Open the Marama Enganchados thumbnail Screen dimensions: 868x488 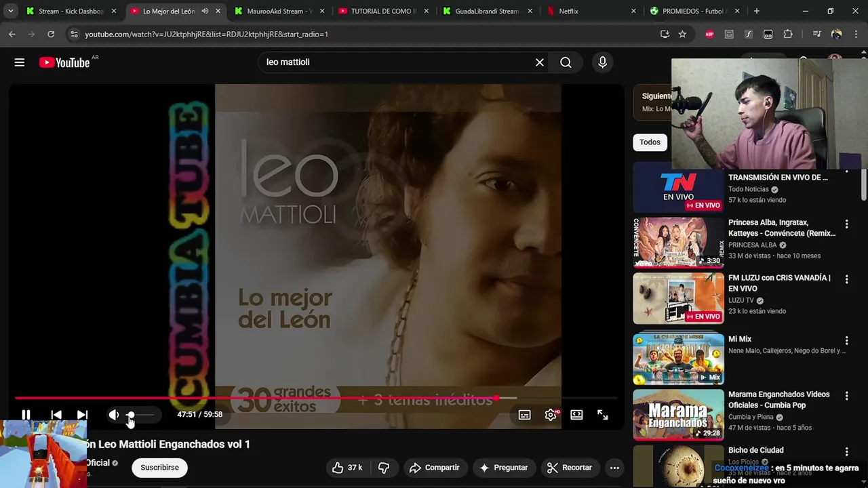click(x=678, y=414)
